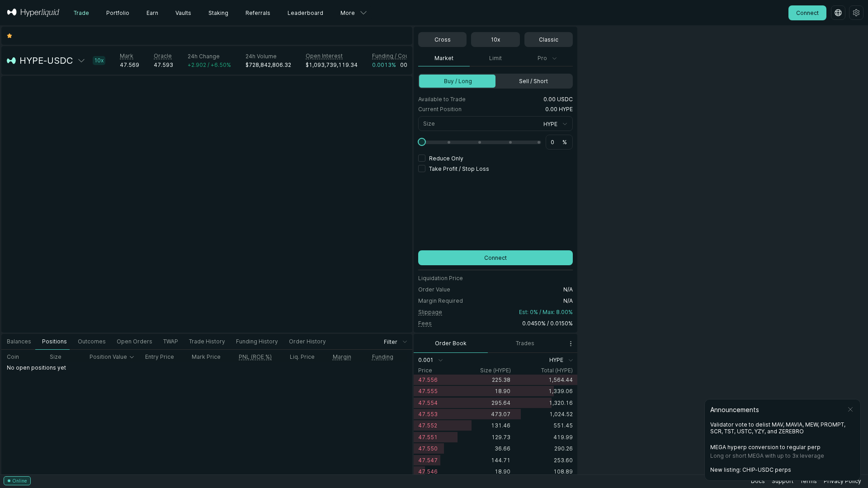Open order book 0.001 tick dropdown
868x488 pixels.
tap(430, 360)
